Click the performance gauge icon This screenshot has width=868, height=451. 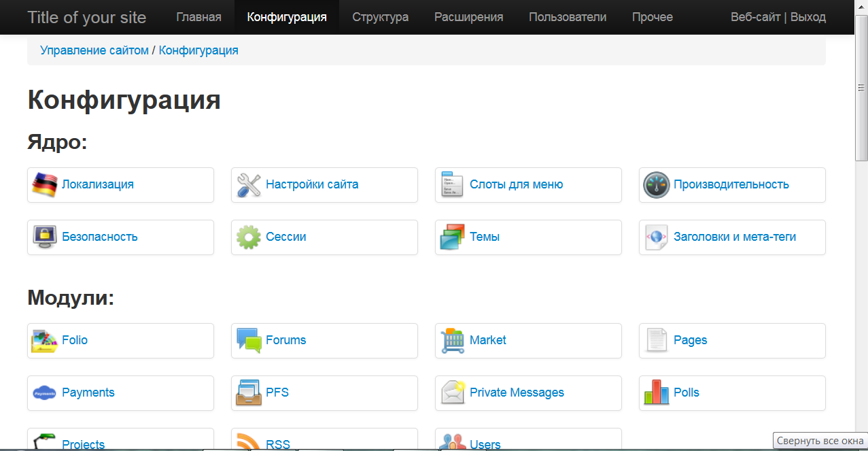click(x=657, y=185)
